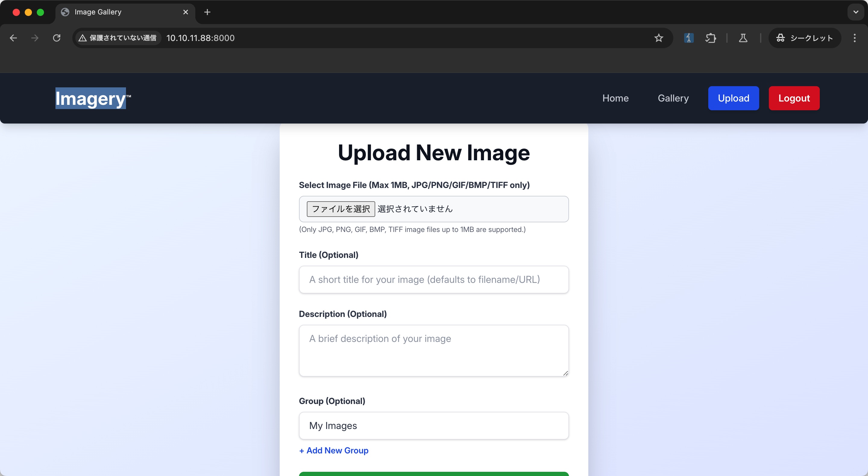This screenshot has height=476, width=868.
Task: Click the browser forward arrow
Action: [x=35, y=38]
